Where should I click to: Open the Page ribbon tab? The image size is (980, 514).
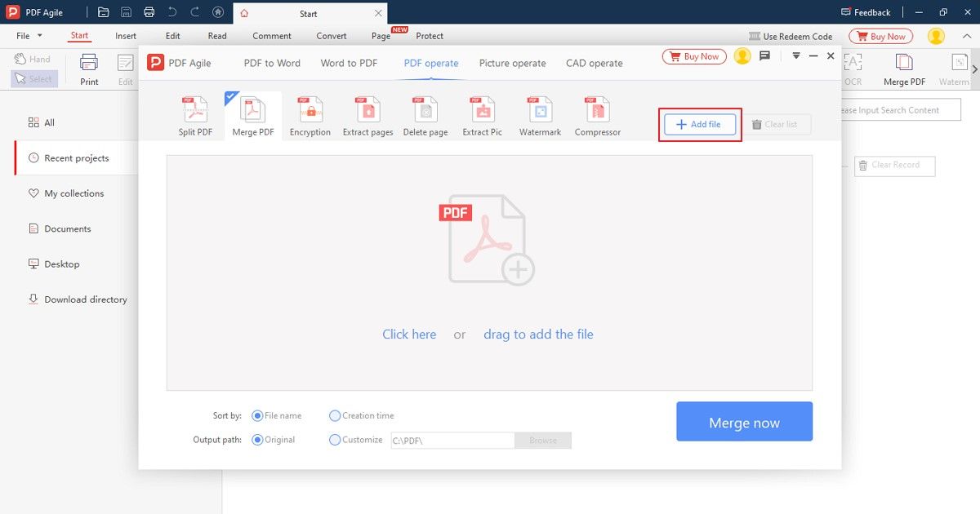[x=381, y=36]
